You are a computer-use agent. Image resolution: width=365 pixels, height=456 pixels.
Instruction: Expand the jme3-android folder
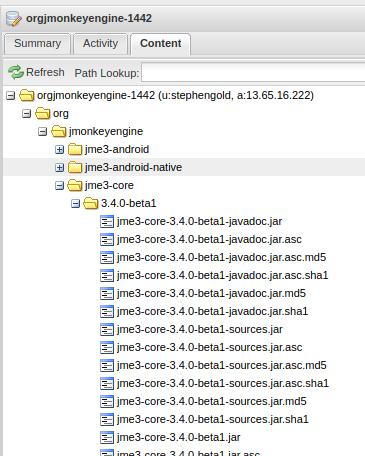(x=59, y=150)
